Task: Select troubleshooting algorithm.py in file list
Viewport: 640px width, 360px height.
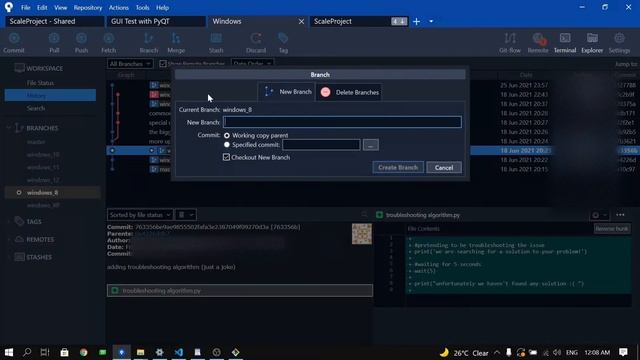Action: pos(240,291)
